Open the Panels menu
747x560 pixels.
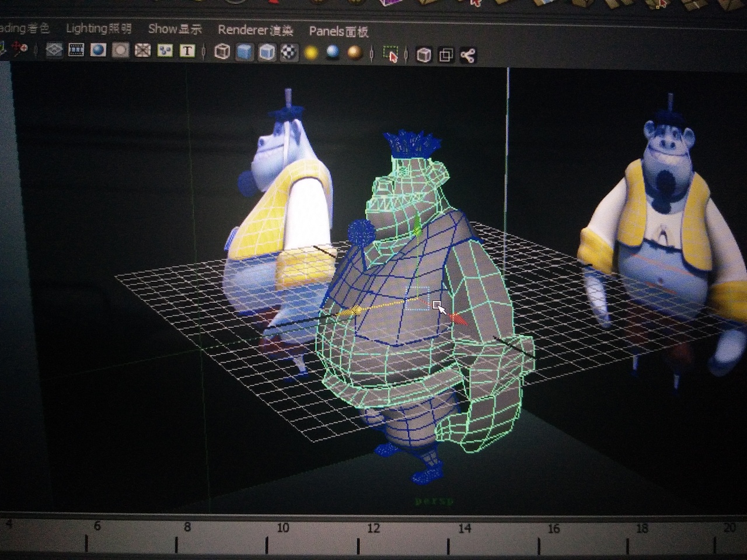[339, 31]
